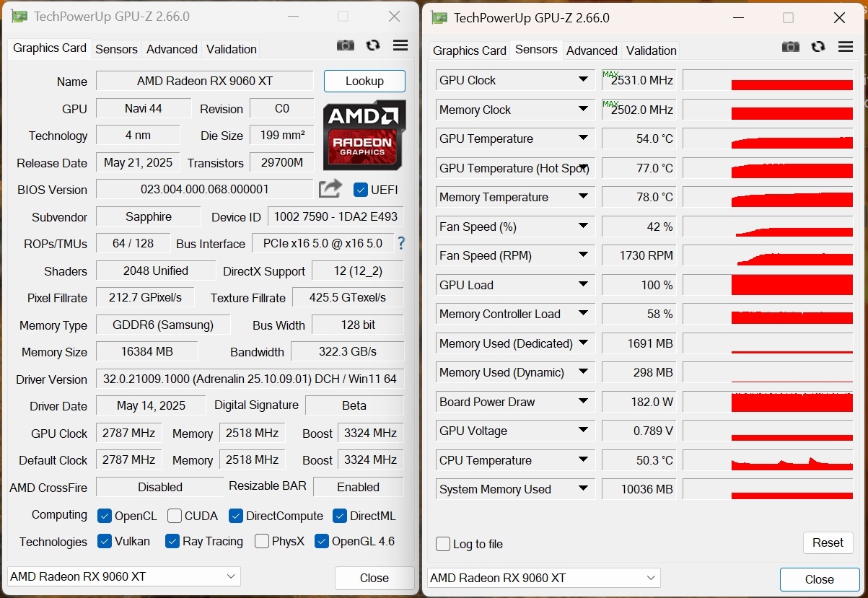868x598 pixels.
Task: Switch to Advanced tab in right window
Action: click(x=592, y=50)
